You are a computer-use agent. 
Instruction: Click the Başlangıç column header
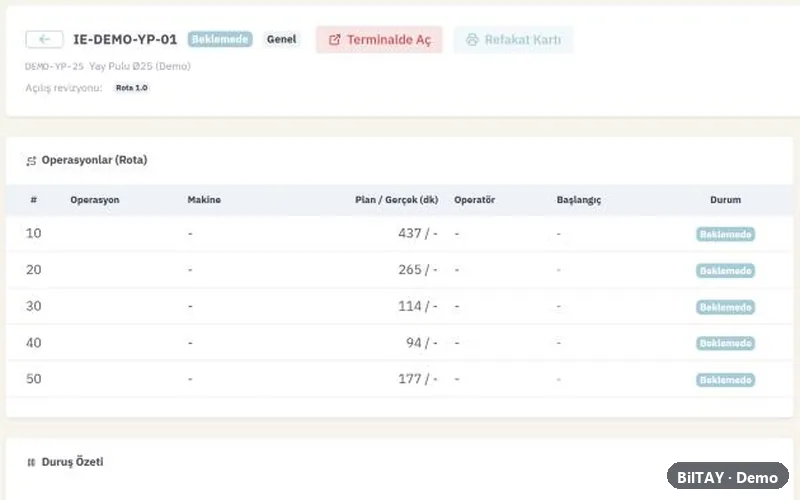tap(579, 200)
